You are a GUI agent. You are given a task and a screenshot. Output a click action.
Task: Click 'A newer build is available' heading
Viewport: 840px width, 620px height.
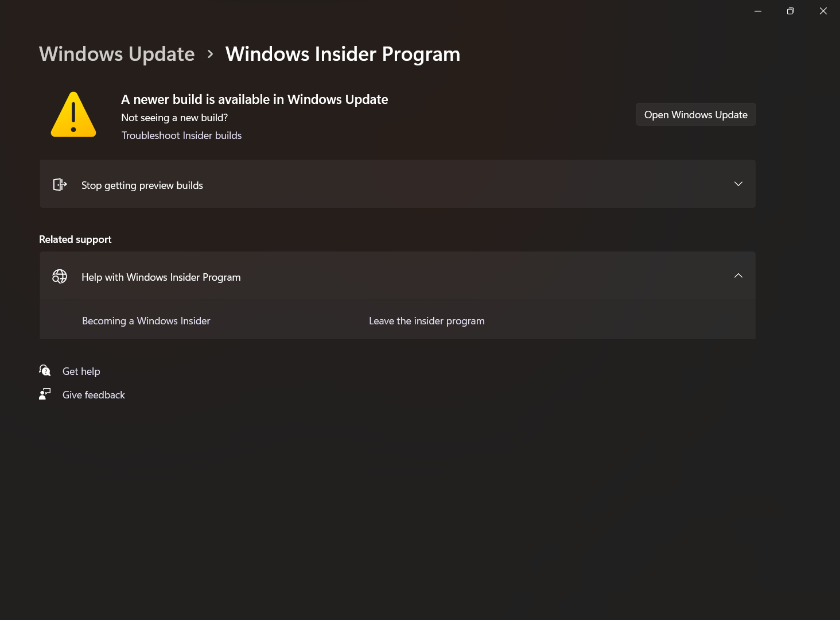[x=255, y=99]
